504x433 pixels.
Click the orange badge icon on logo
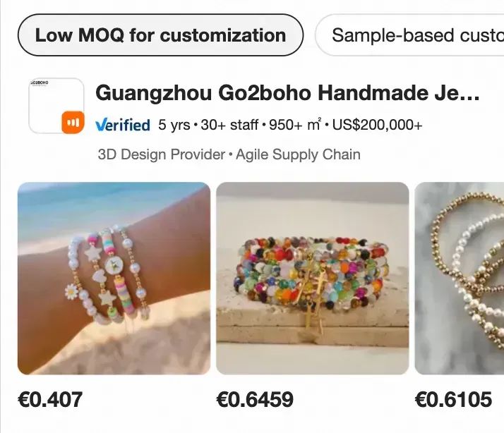[x=73, y=122]
